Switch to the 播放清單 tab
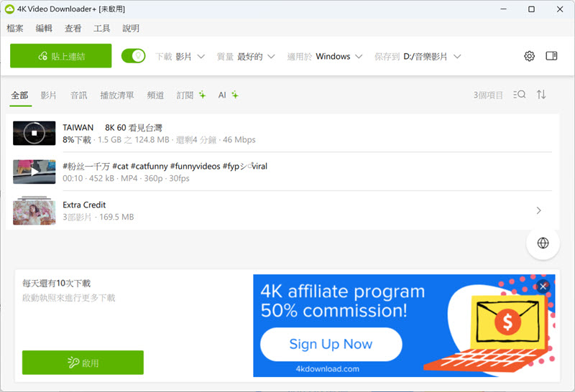Viewport: 575px width, 392px height. click(x=117, y=95)
